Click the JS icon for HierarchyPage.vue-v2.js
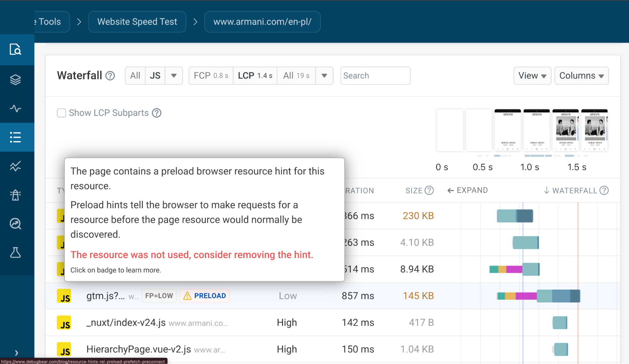 [x=64, y=350]
